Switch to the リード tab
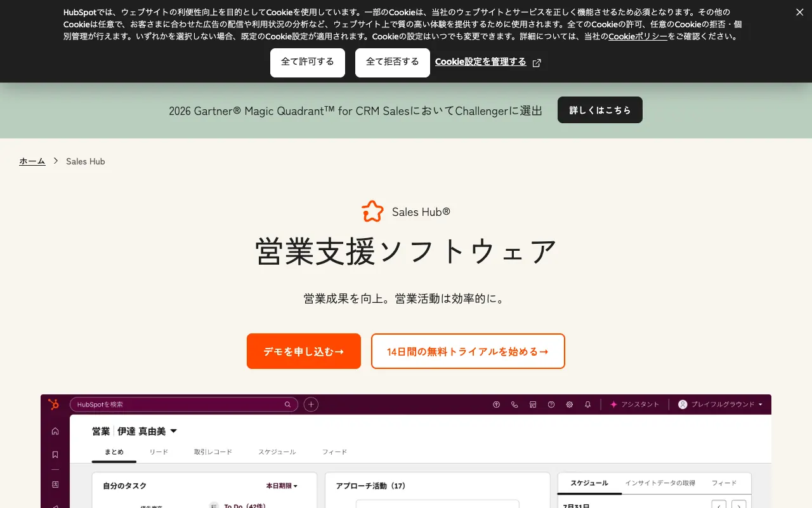The width and height of the screenshot is (812, 508). pyautogui.click(x=159, y=452)
